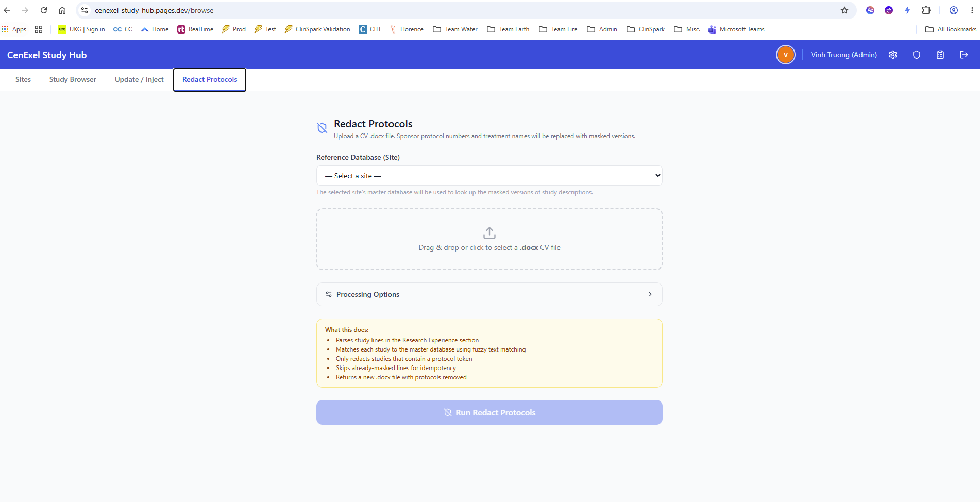This screenshot has width=980, height=502.
Task: Click the site information icon in address bar
Action: point(85,10)
